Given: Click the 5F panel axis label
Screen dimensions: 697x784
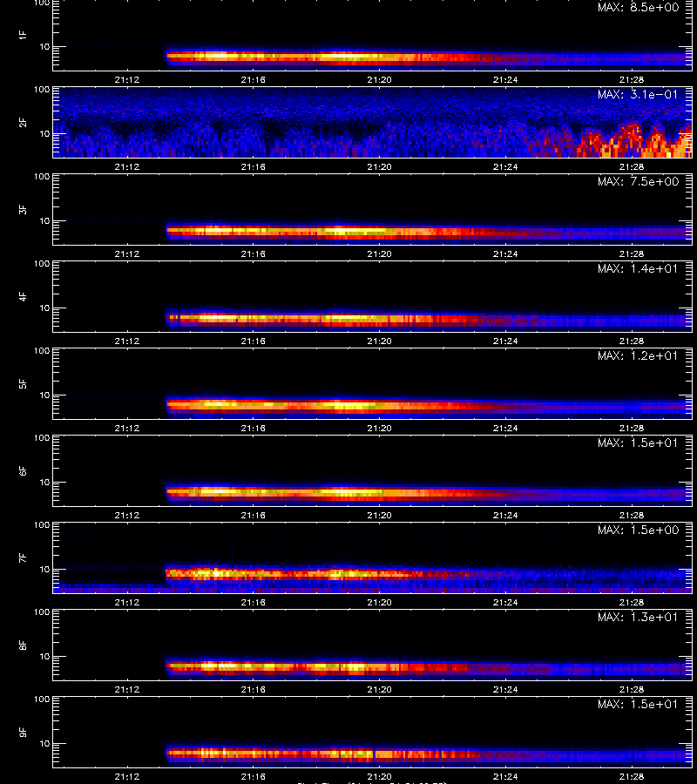Looking at the screenshot, I should (23, 383).
